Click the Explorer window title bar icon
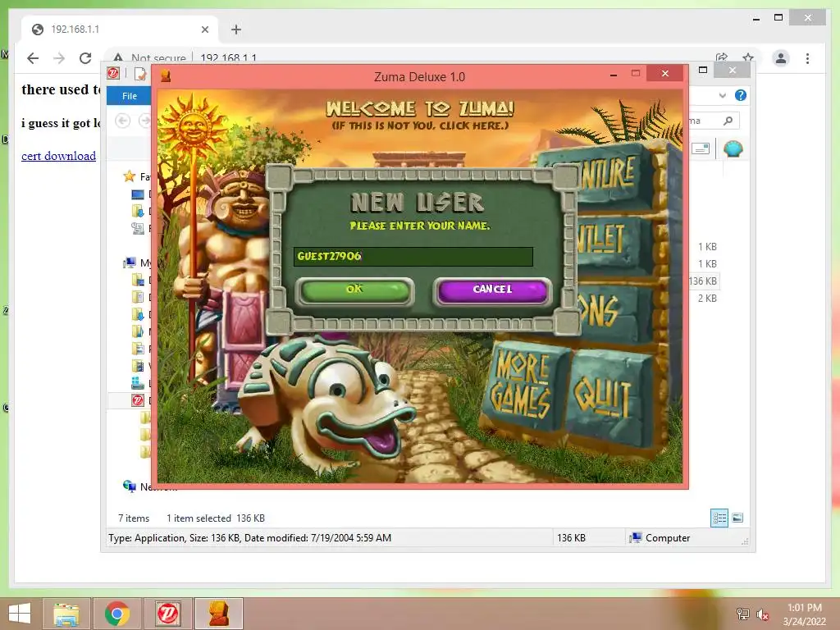Screen dimensions: 840x630 [113, 73]
